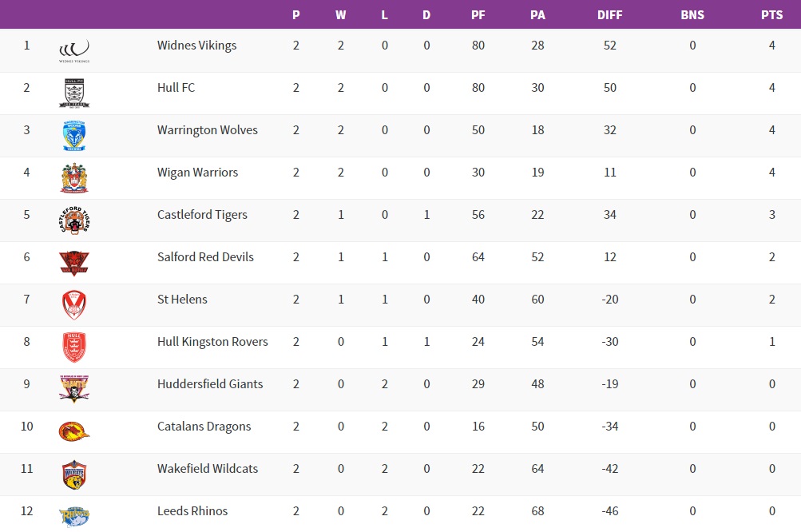Click the Hull FC club crest

point(74,93)
